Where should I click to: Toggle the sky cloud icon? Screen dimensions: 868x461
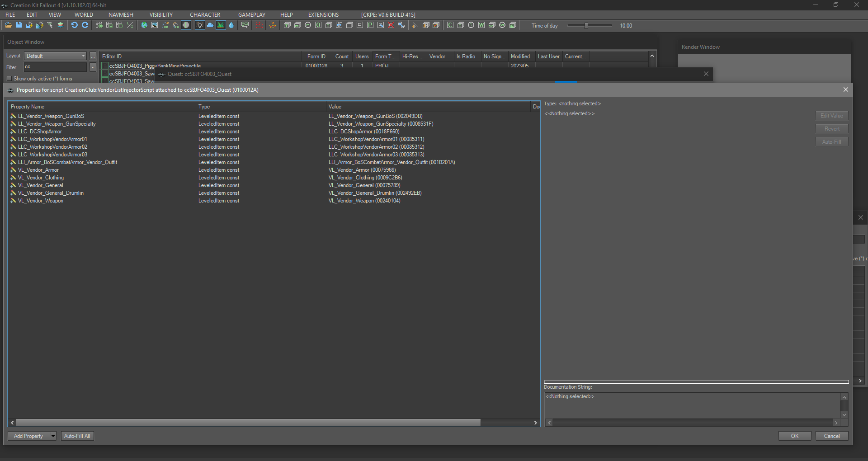point(210,25)
